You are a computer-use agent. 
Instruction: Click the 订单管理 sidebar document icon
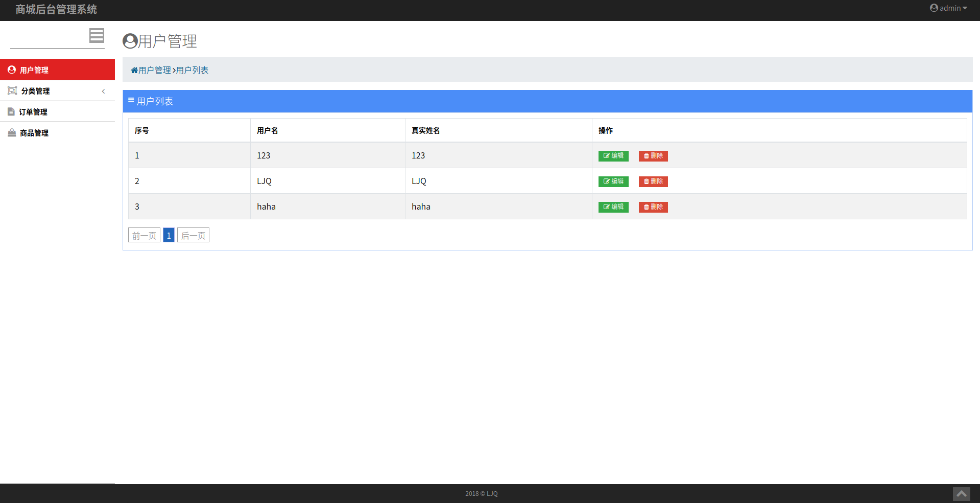[11, 111]
